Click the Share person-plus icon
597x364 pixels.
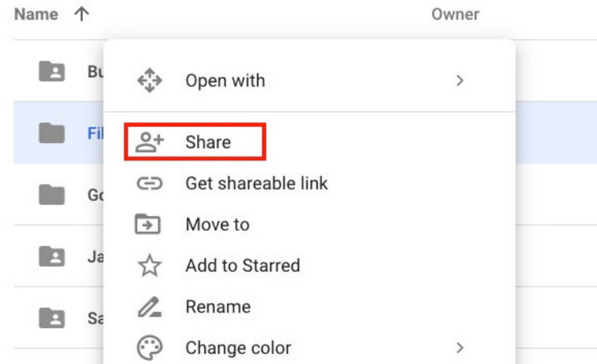point(150,142)
